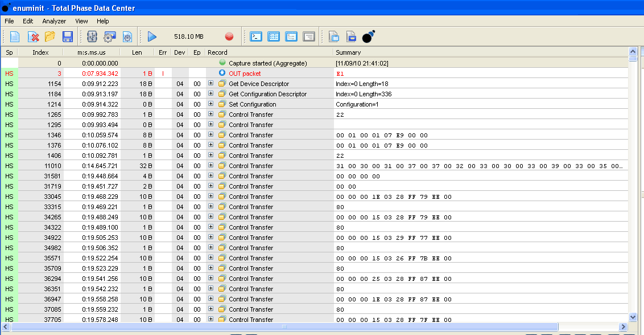
Task: Click the black bomb Total Phase icon in toolbar
Action: click(x=369, y=36)
